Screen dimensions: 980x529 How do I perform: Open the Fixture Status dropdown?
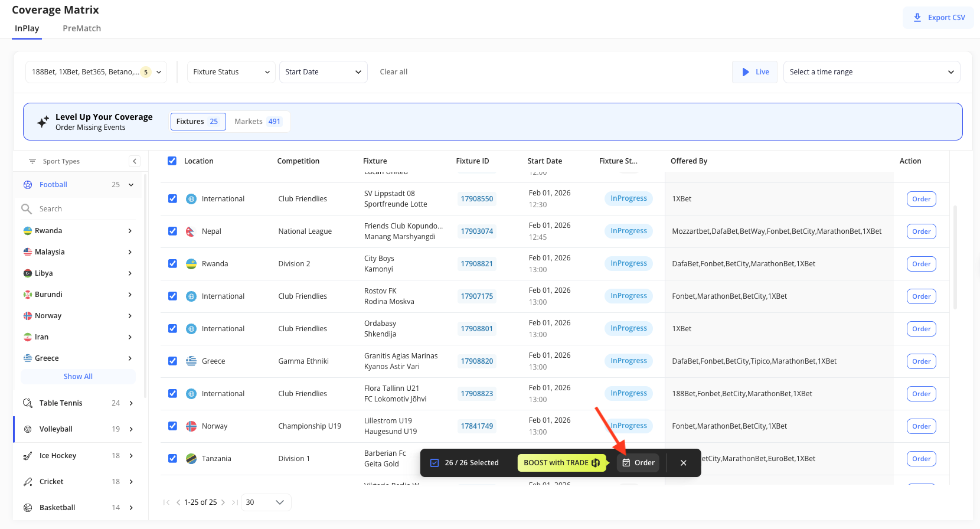tap(231, 72)
